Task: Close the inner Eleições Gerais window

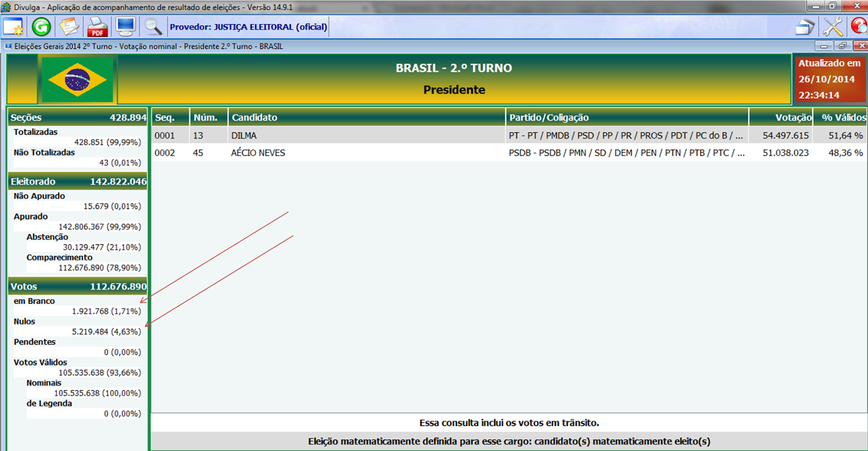Action: (860, 46)
